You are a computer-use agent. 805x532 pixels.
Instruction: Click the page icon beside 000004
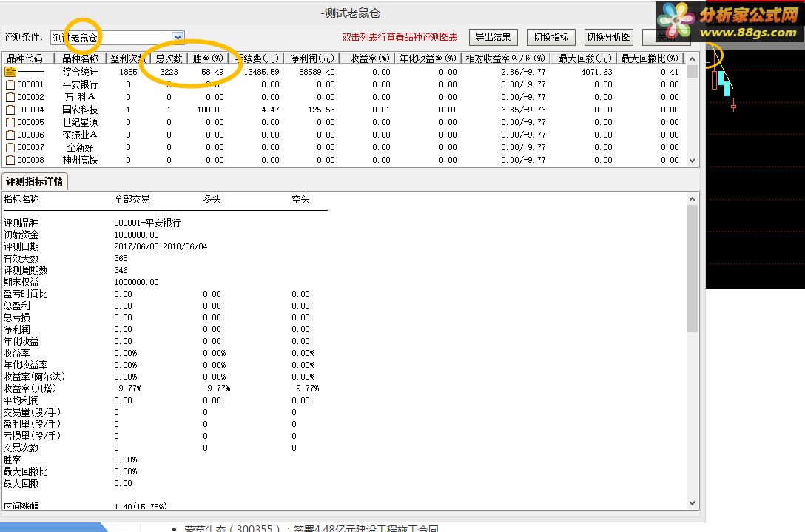(x=10, y=110)
